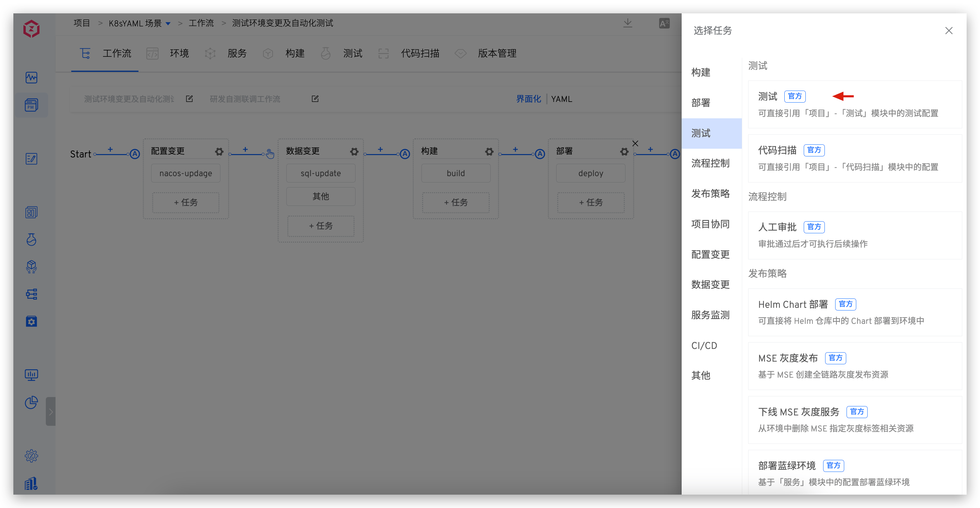Click the system settings gear in sidebar

coord(31,456)
